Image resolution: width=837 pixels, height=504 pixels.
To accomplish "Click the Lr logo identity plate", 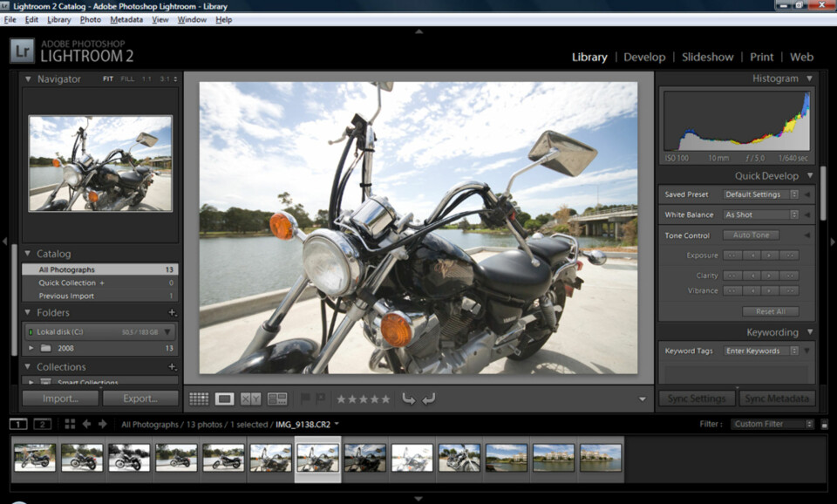I will pyautogui.click(x=23, y=51).
